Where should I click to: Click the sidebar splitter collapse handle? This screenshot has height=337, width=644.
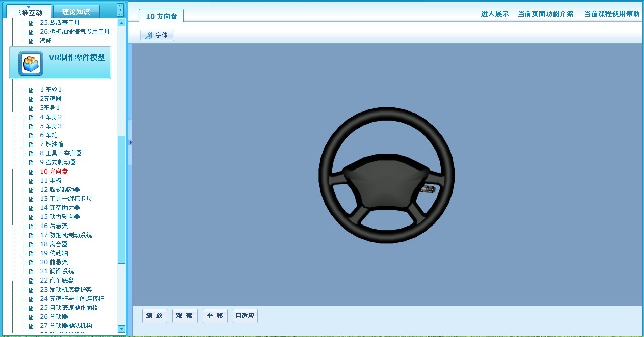130,143
